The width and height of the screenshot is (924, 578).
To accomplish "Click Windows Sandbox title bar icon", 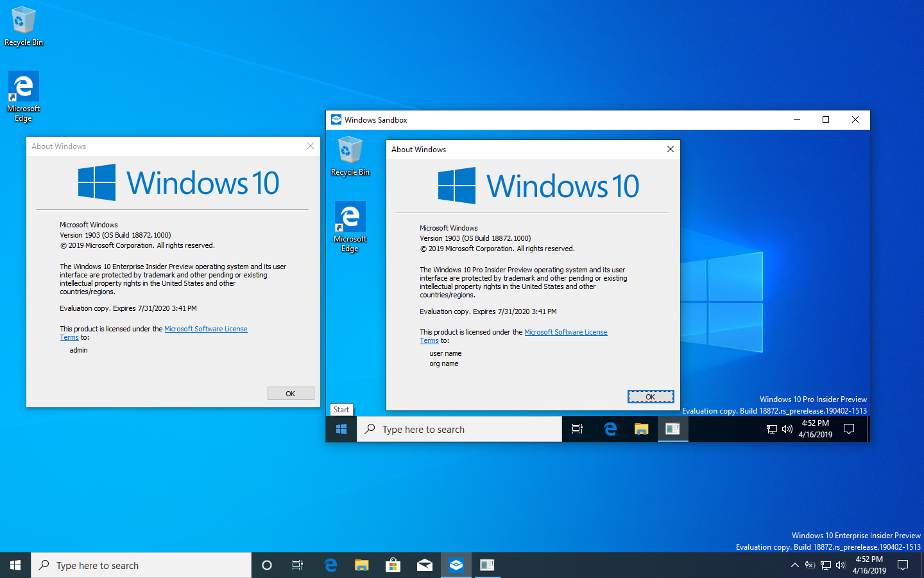I will pos(336,119).
